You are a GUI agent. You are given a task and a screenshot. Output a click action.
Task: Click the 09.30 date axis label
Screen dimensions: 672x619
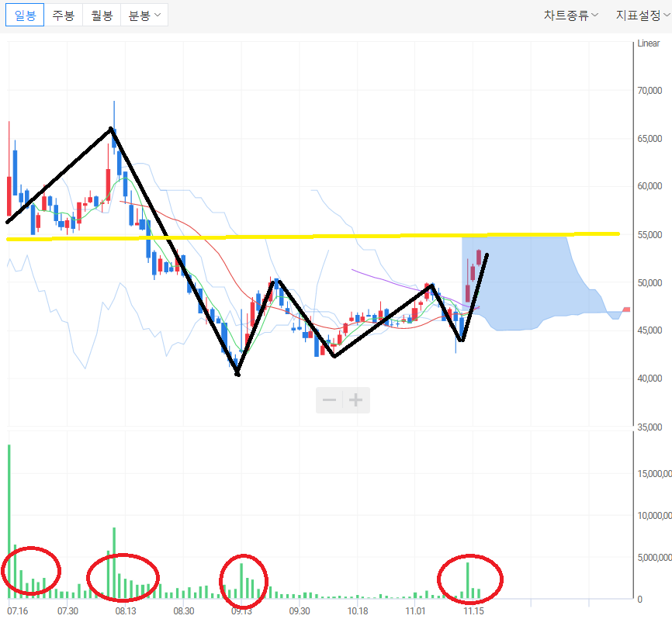click(x=300, y=611)
